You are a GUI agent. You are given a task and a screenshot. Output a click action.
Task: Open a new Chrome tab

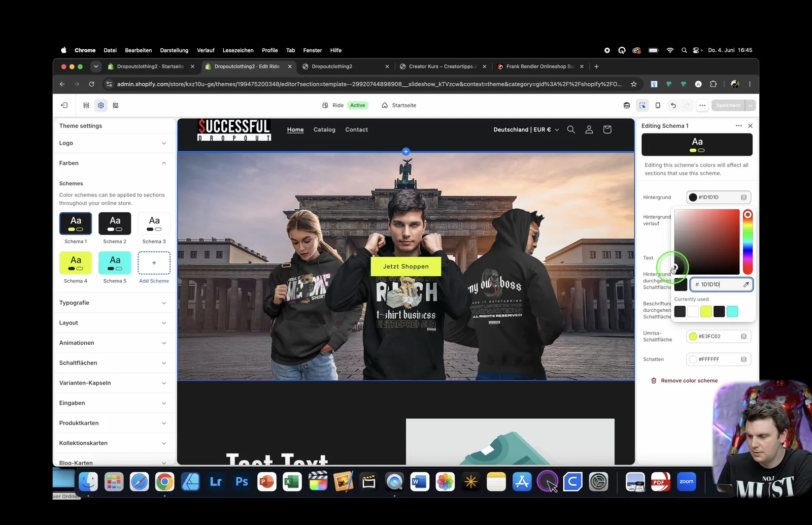(x=596, y=67)
